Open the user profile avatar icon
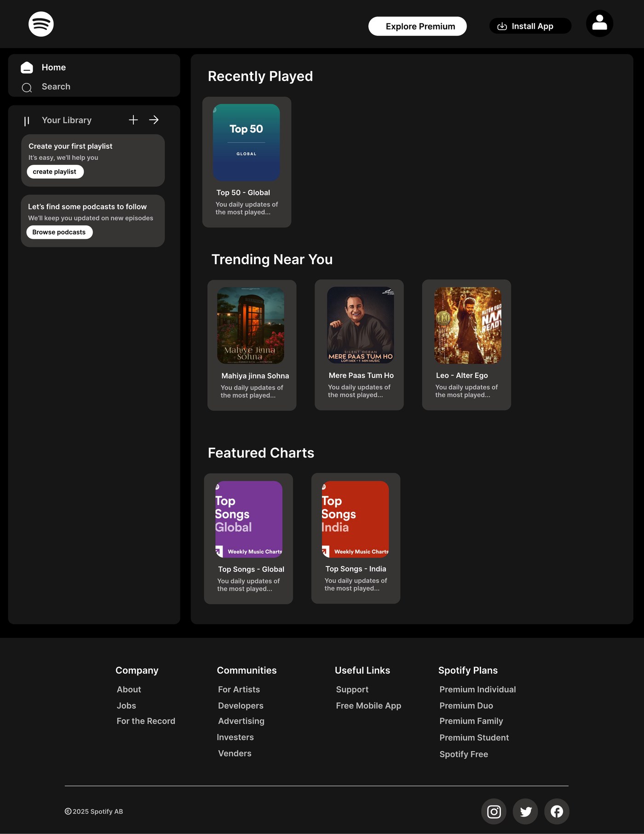 599,23
